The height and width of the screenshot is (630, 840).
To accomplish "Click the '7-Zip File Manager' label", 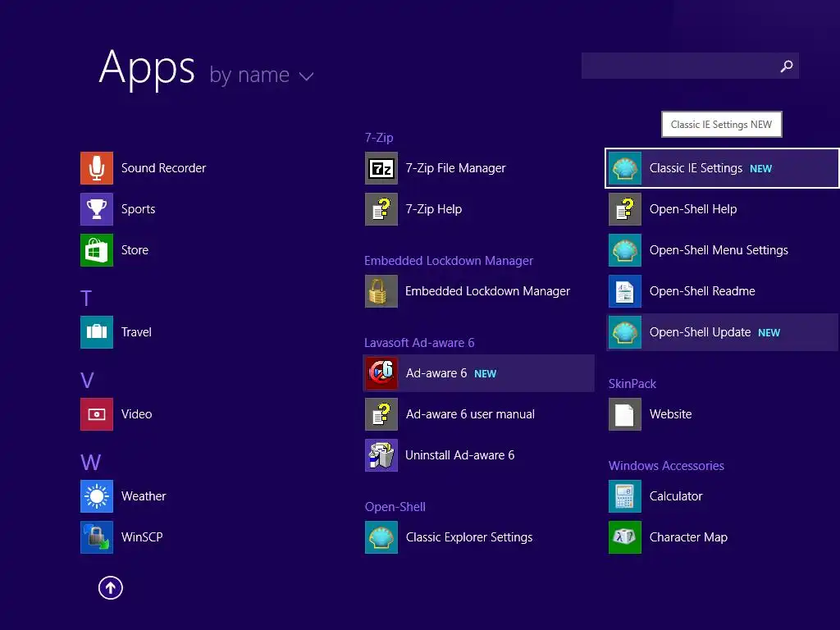I will tap(455, 168).
